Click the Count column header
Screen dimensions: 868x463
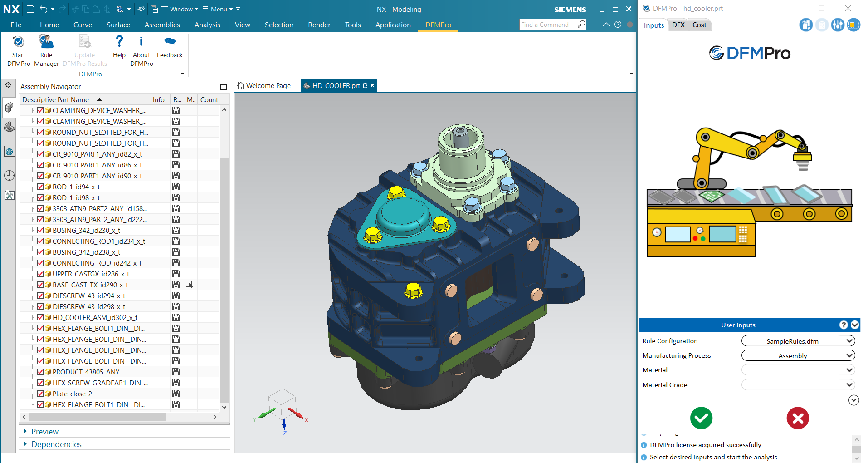(209, 99)
